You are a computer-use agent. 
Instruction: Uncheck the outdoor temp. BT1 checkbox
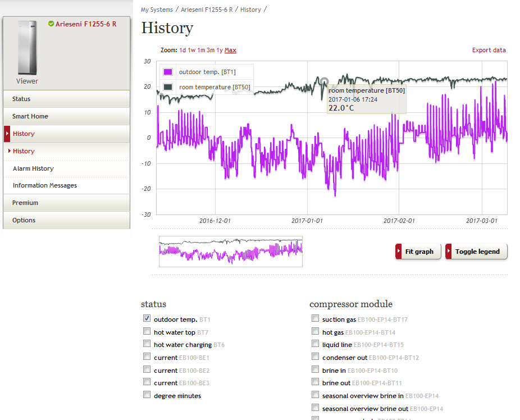click(147, 319)
